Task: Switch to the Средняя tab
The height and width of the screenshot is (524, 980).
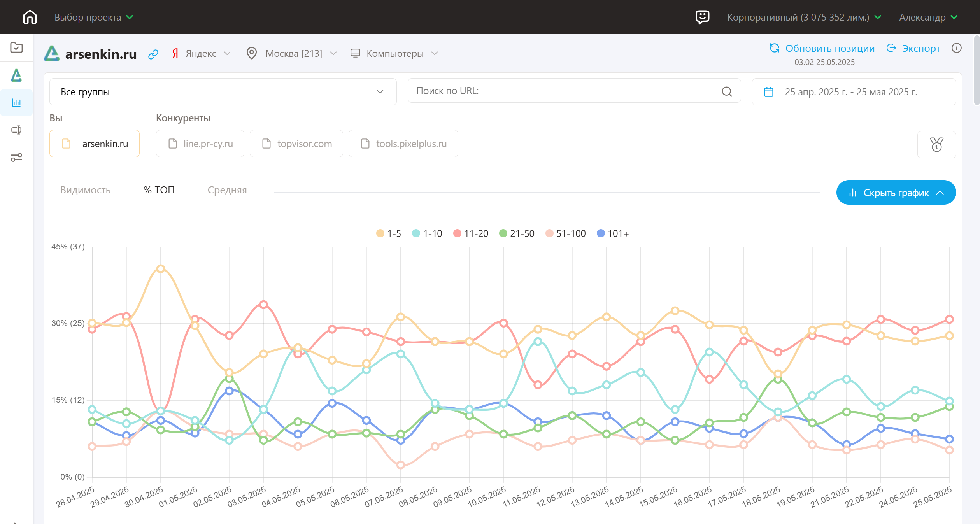Action: coord(227,190)
